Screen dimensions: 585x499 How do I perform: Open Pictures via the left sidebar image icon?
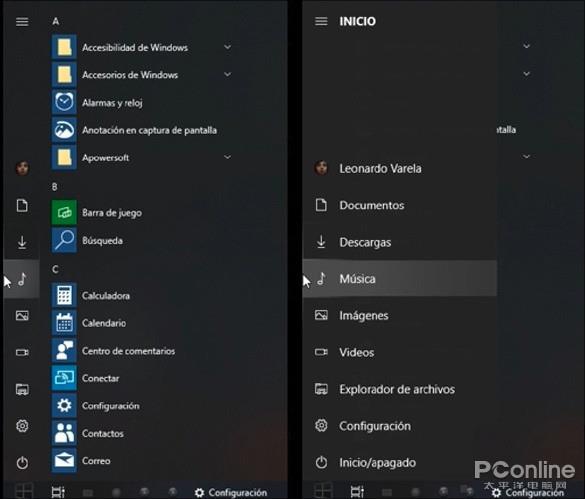(22, 316)
